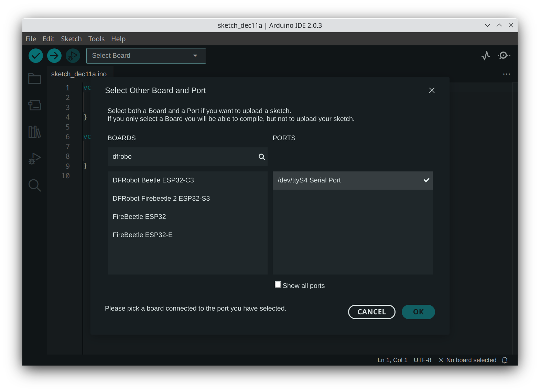Image resolution: width=540 pixels, height=392 pixels.
Task: Open the Search sidebar panel
Action: (35, 185)
